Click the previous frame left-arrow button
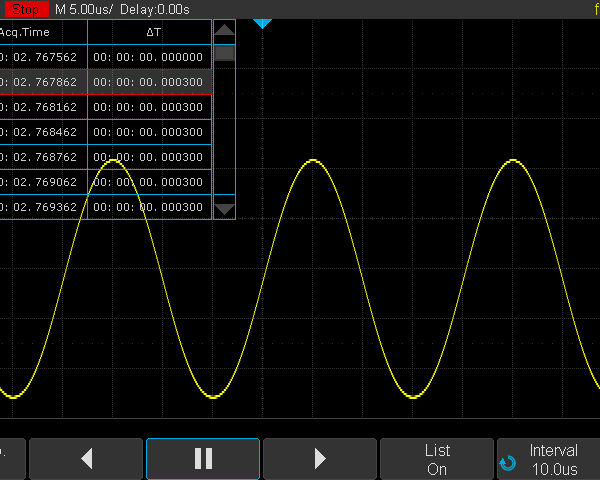Viewport: 600px width, 480px height. tap(86, 459)
